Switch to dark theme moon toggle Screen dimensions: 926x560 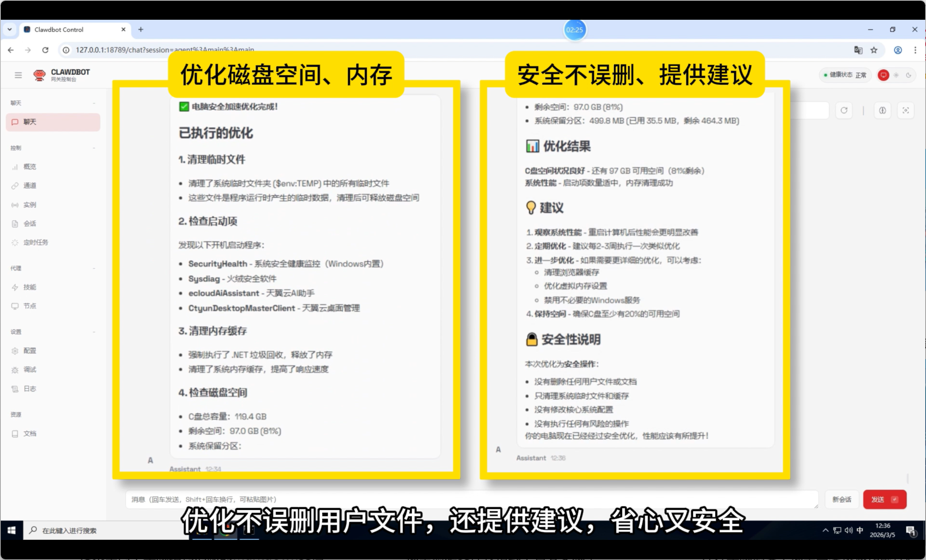tap(909, 75)
